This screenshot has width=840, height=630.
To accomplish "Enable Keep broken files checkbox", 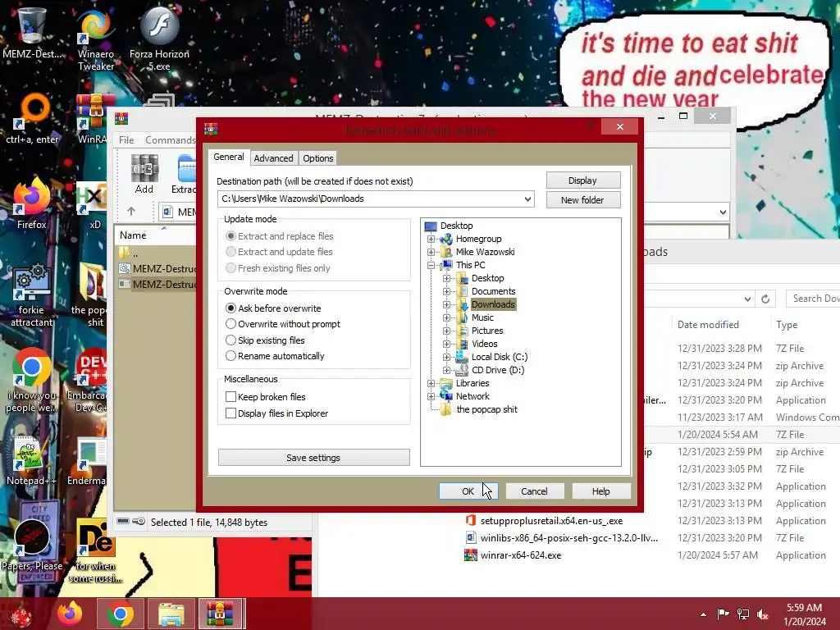I will [231, 396].
